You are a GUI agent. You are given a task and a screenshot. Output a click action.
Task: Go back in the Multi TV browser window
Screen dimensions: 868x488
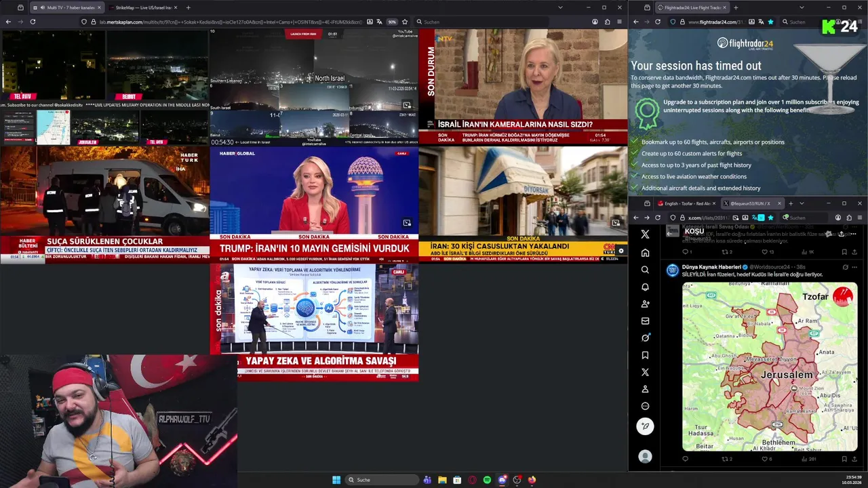[x=8, y=22]
